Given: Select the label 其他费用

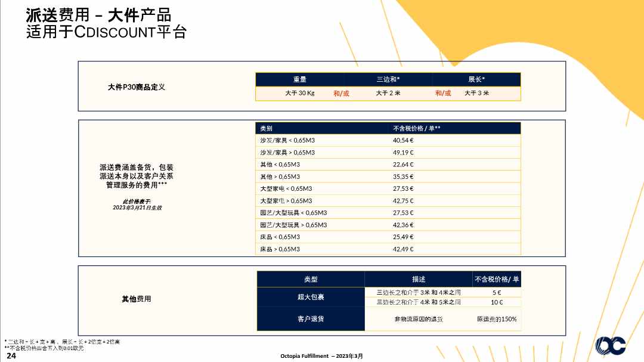Looking at the screenshot, I should pos(137,299).
